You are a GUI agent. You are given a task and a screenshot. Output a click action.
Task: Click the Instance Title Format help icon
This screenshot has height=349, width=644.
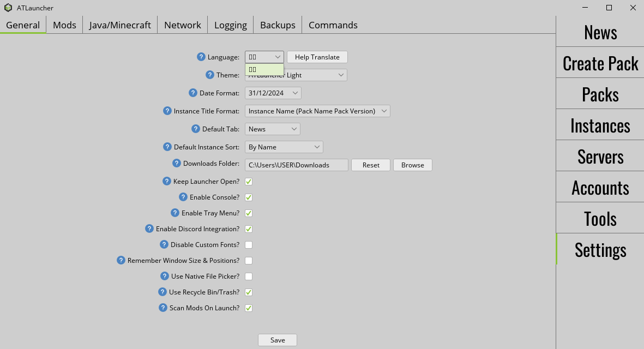tap(167, 111)
